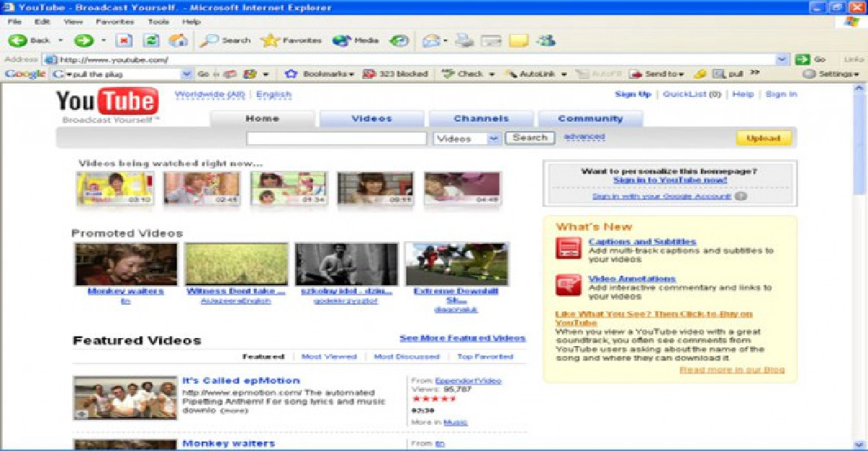Click in the YouTube search input field
Image resolution: width=868 pixels, height=451 pixels.
[x=336, y=138]
